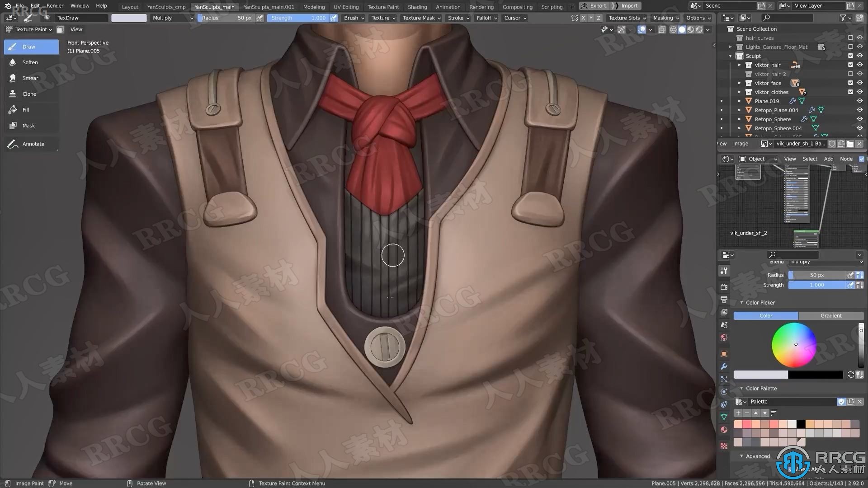Open the Brush settings dropdown
868x488 pixels.
coord(354,18)
